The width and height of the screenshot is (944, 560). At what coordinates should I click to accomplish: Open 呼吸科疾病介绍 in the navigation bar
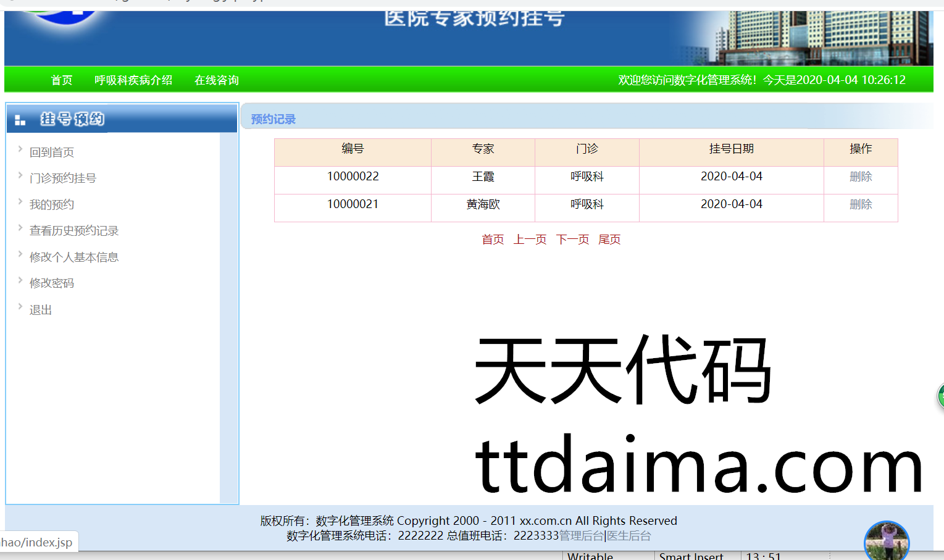(133, 80)
